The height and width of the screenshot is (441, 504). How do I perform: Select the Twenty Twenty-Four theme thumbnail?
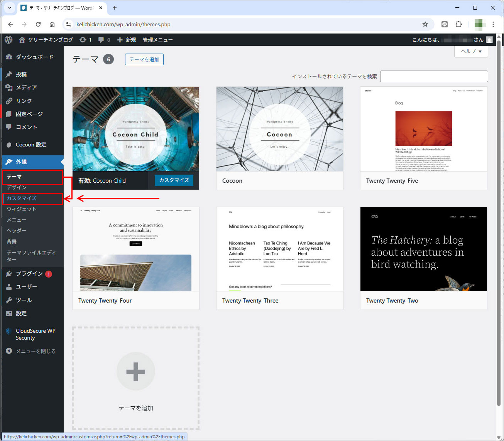click(136, 249)
